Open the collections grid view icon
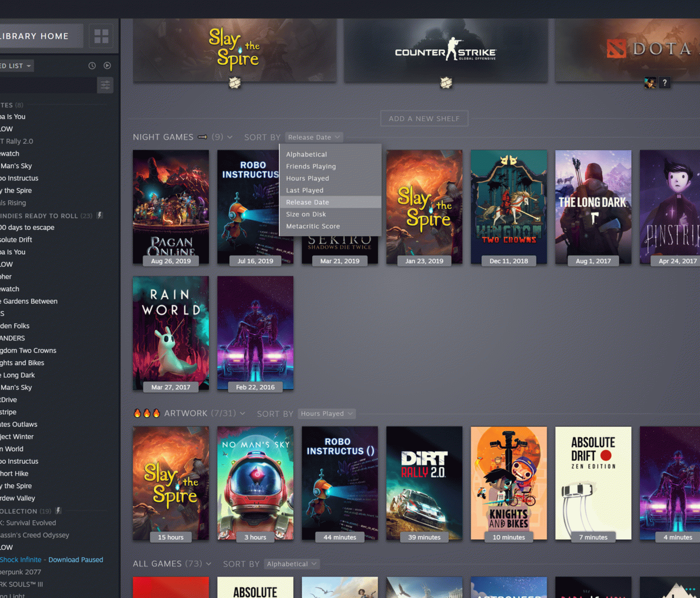The width and height of the screenshot is (700, 598). coord(101,36)
